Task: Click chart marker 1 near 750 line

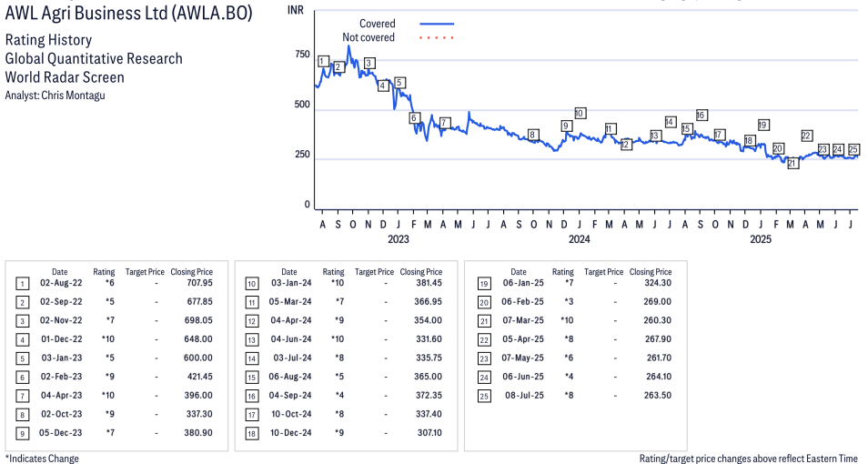Action: [324, 62]
